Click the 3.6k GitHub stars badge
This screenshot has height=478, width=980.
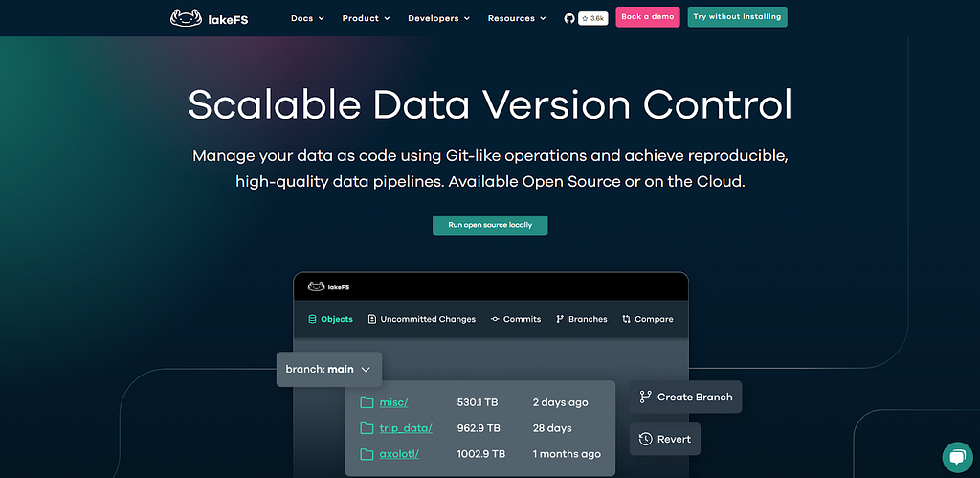tap(593, 18)
